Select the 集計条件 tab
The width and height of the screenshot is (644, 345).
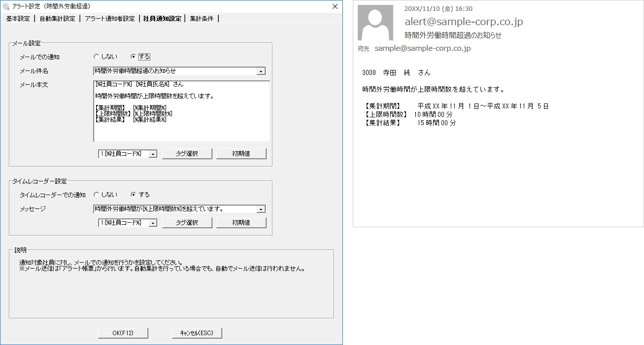pyautogui.click(x=202, y=19)
